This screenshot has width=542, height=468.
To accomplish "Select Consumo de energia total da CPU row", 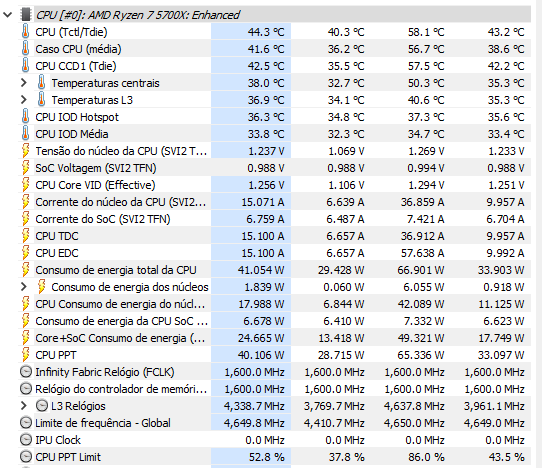I will coord(274,270).
